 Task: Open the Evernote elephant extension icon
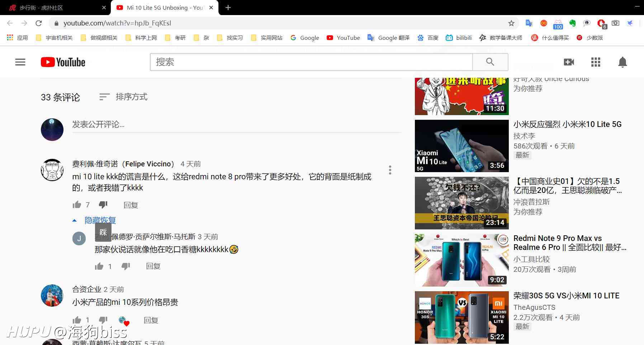[572, 23]
